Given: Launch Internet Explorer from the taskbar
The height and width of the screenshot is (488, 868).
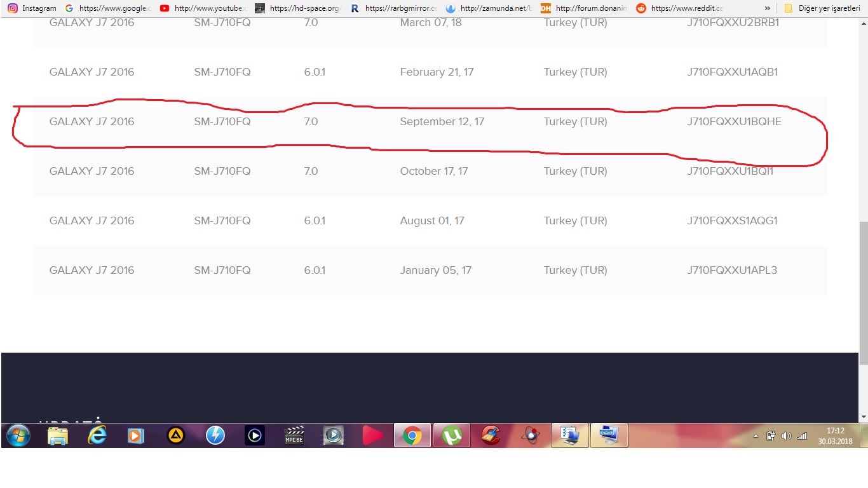Looking at the screenshot, I should tap(97, 436).
